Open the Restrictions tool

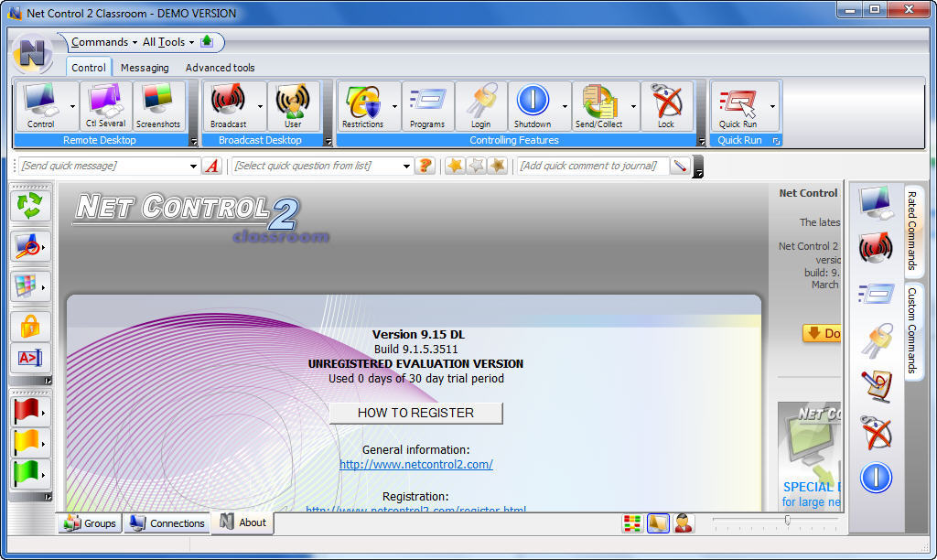click(x=362, y=106)
